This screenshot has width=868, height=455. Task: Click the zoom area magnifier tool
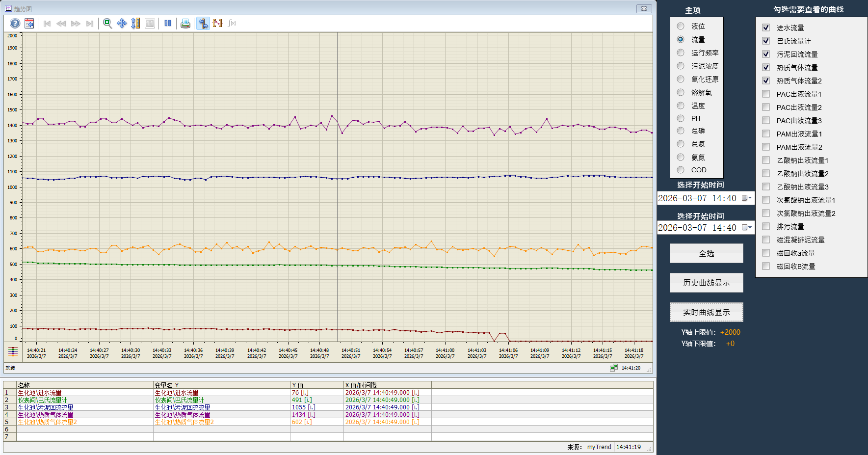click(107, 24)
